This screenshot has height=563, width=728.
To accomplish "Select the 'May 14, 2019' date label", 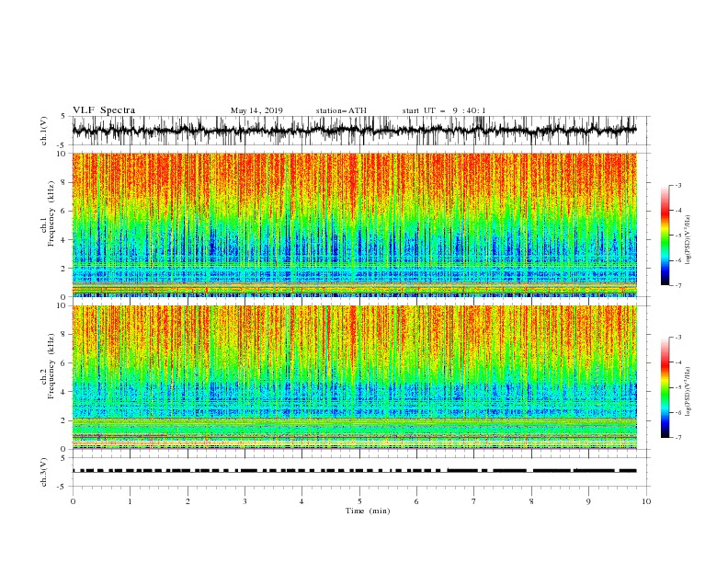I will 256,110.
